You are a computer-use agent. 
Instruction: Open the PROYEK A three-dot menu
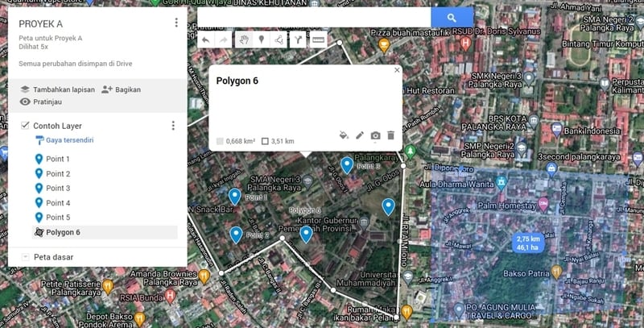176,23
